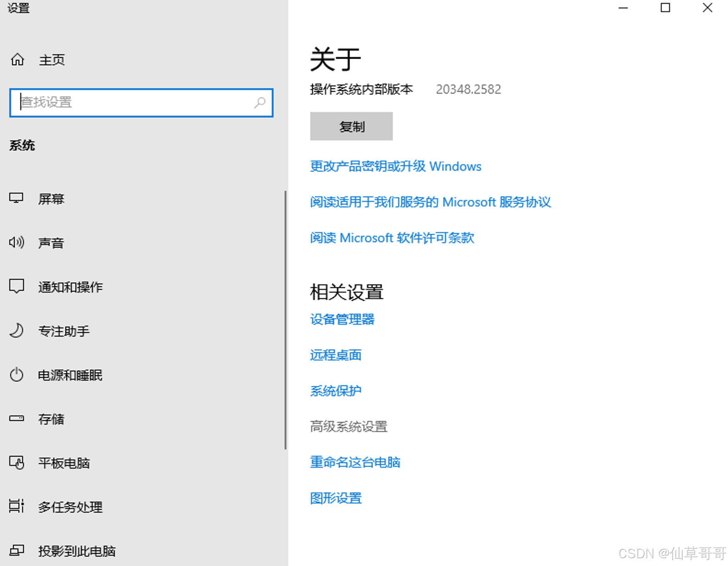The image size is (728, 566).
Task: Click the 系统 section heading
Action: coord(22,145)
